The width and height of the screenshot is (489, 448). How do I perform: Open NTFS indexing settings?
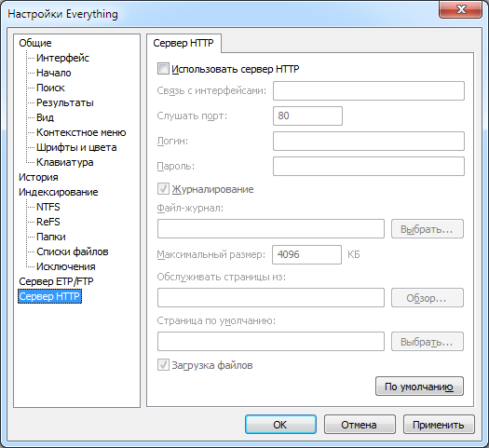[48, 207]
